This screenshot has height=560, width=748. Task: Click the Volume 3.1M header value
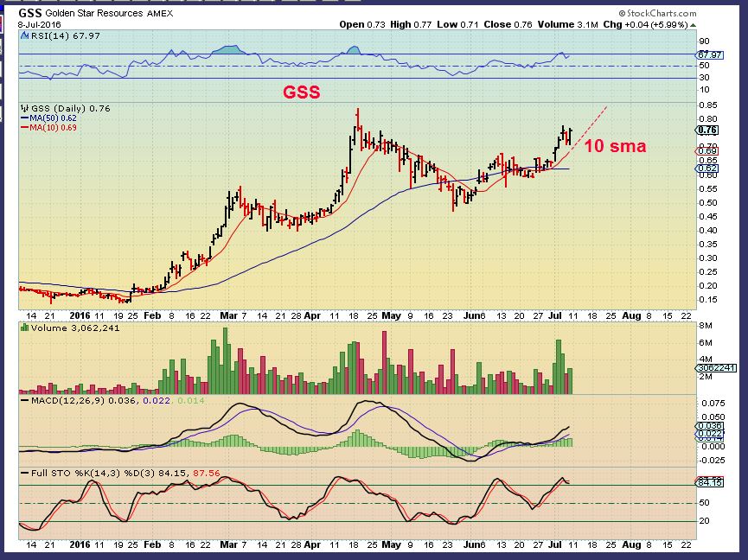coord(567,24)
